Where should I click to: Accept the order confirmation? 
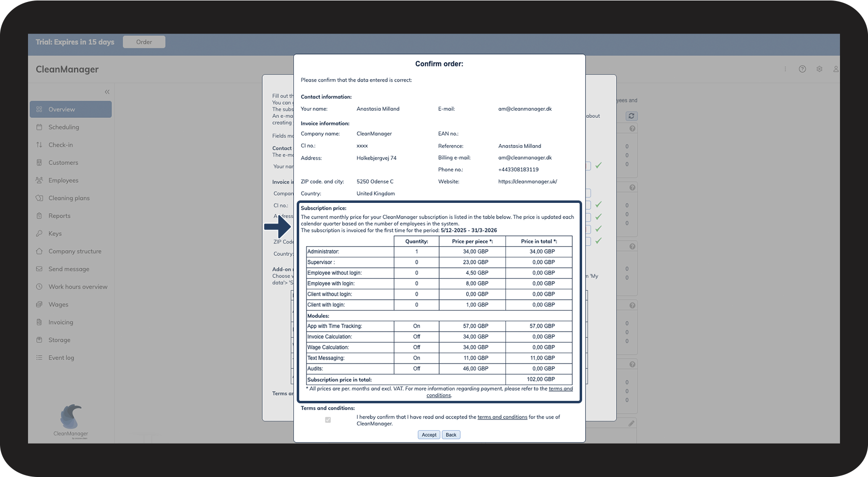click(429, 435)
